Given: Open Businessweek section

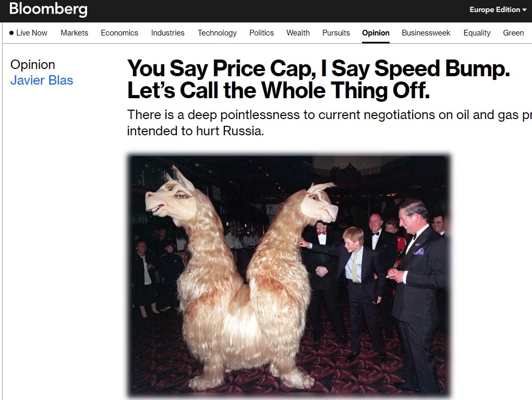Looking at the screenshot, I should pos(426,33).
